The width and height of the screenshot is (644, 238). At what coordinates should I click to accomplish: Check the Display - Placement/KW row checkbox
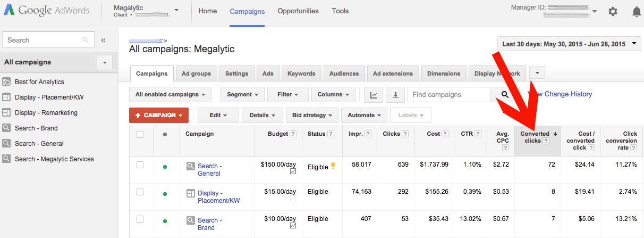point(140,192)
